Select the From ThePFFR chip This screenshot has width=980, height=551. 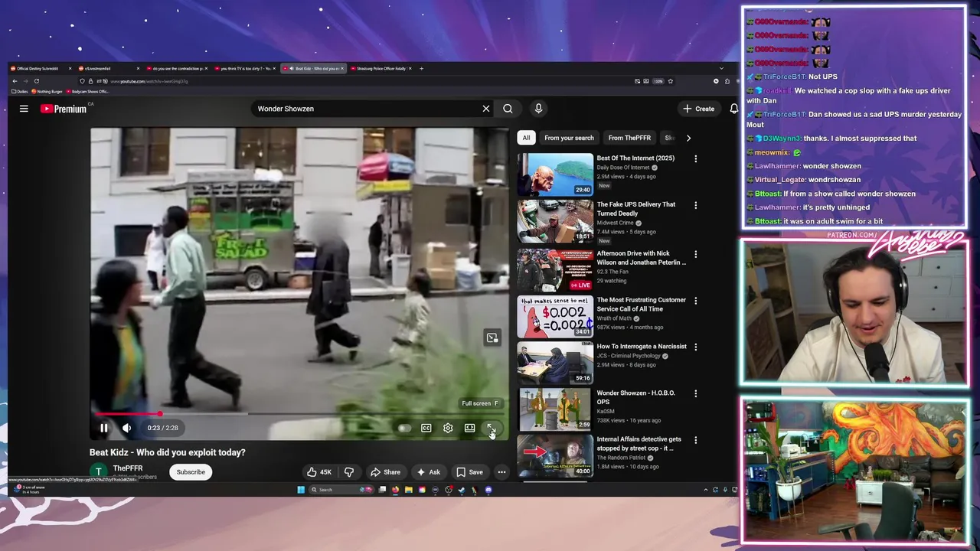click(629, 138)
